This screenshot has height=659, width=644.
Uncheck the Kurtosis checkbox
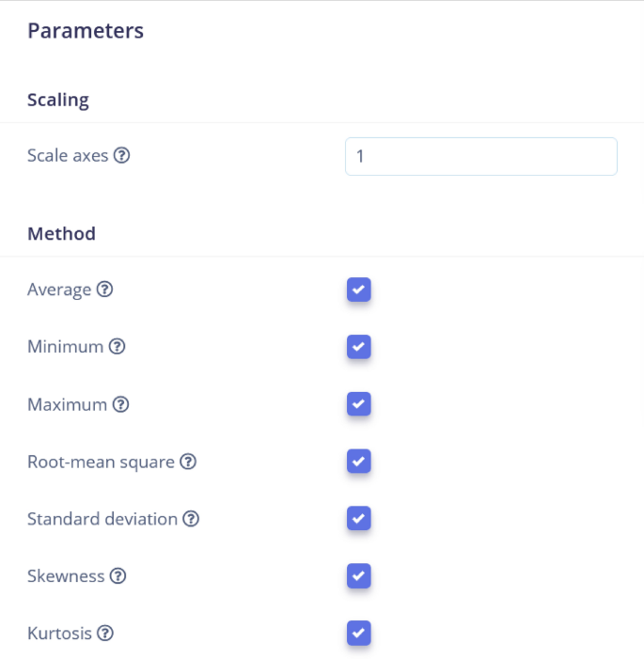click(358, 634)
